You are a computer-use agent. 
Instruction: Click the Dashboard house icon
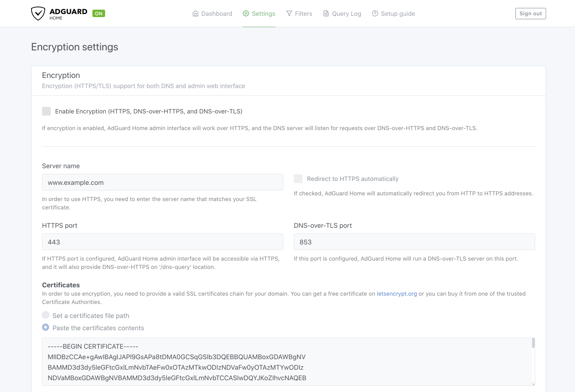pyautogui.click(x=195, y=14)
